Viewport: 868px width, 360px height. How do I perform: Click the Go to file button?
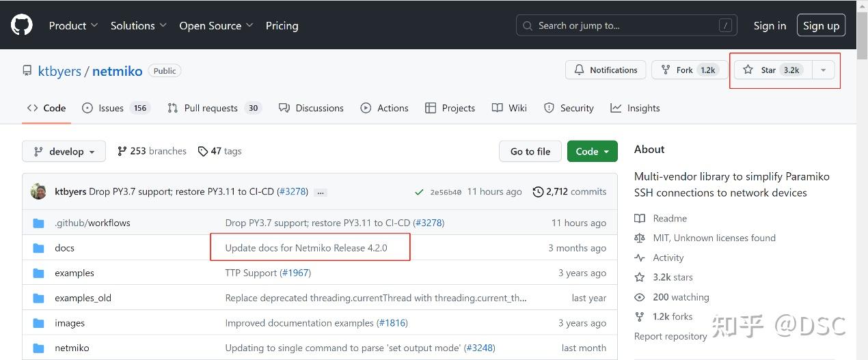click(530, 152)
